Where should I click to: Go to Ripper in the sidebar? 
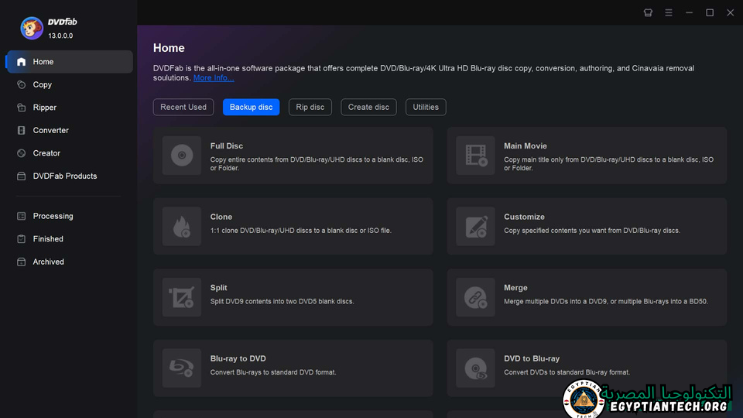pyautogui.click(x=44, y=107)
